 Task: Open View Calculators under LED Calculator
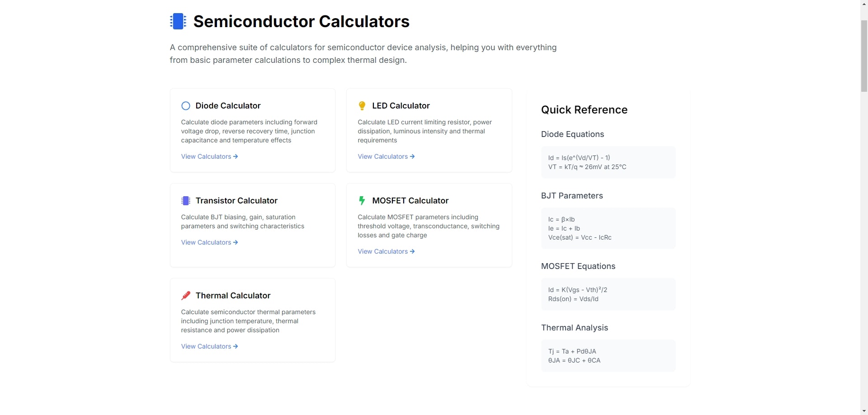pyautogui.click(x=386, y=156)
